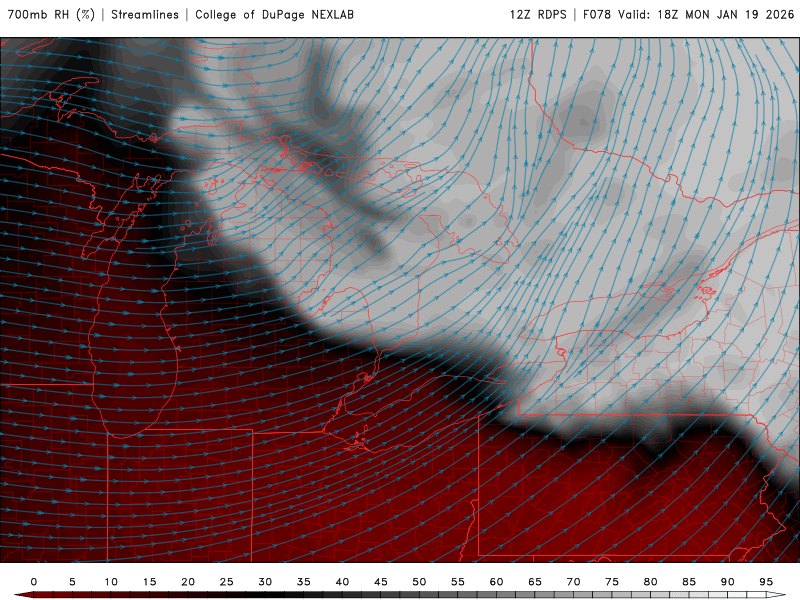Click the 0 value on the color scale

click(x=34, y=582)
